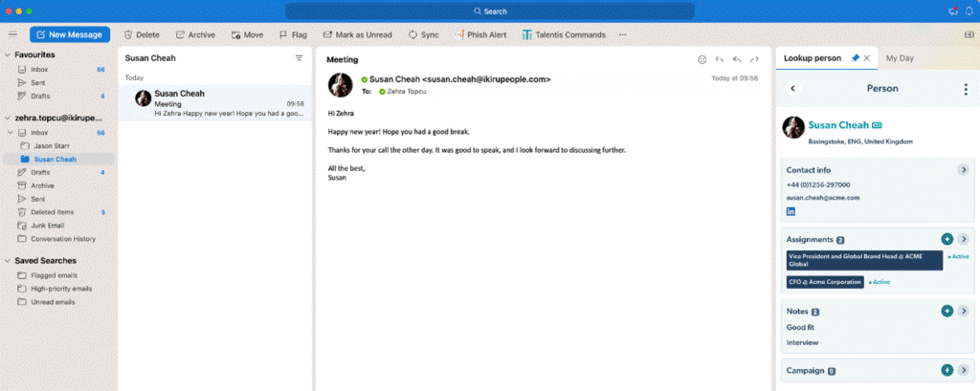Collapse the Favourites section

point(8,54)
